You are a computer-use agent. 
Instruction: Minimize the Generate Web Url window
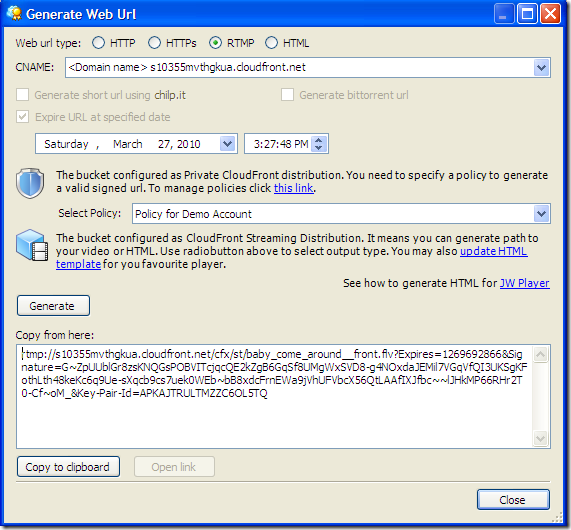pos(504,14)
